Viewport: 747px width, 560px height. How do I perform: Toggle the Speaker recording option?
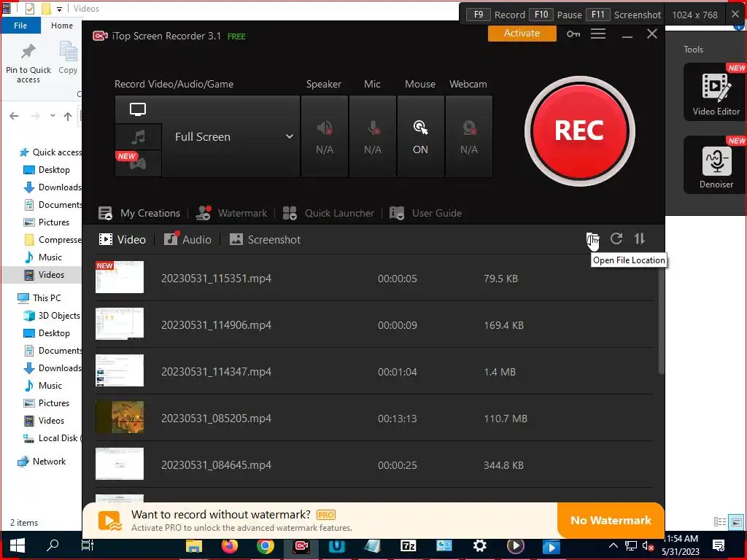(325, 136)
